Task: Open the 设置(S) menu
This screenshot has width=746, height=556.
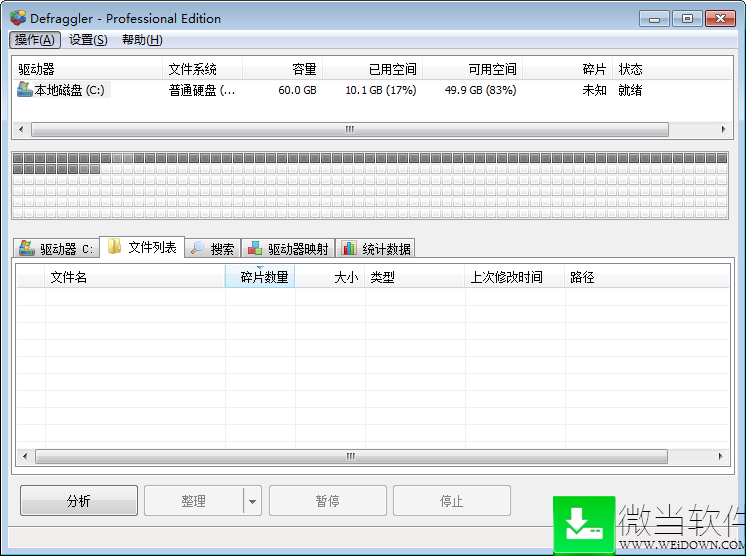Action: click(88, 40)
